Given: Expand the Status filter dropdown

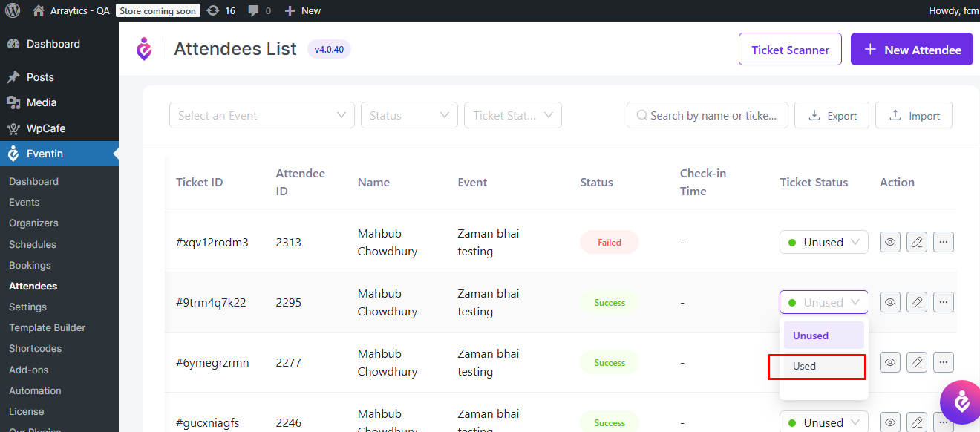Looking at the screenshot, I should click(x=409, y=115).
